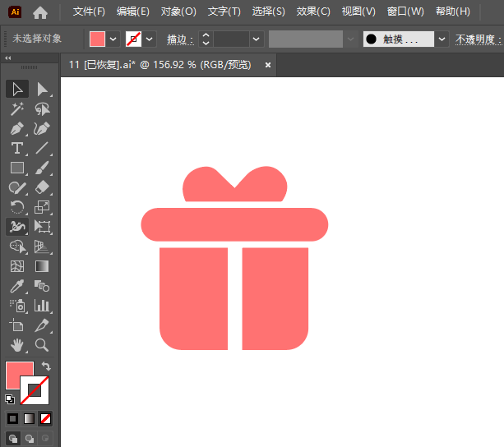Screen dimensions: 504x447
Task: Open the 文件(F) menu
Action: [89, 12]
